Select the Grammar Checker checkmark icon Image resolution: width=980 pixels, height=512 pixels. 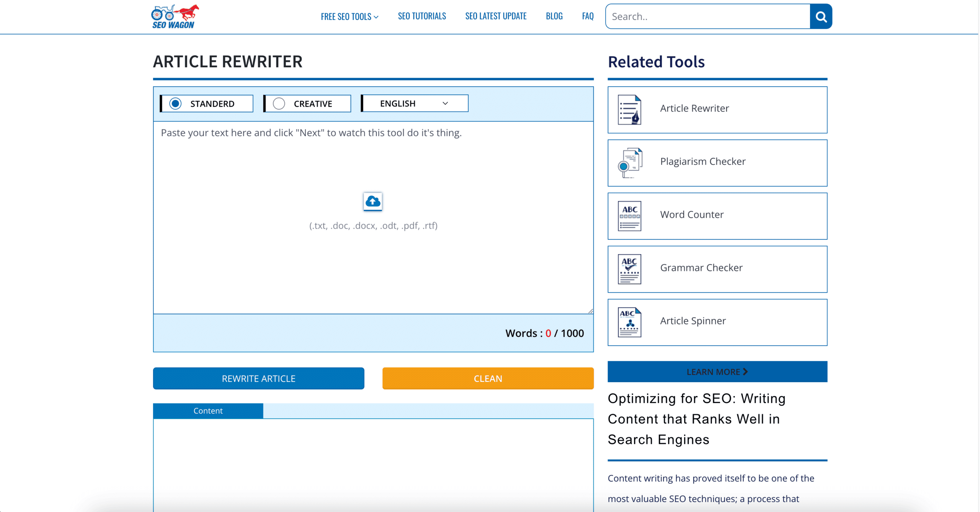629,269
